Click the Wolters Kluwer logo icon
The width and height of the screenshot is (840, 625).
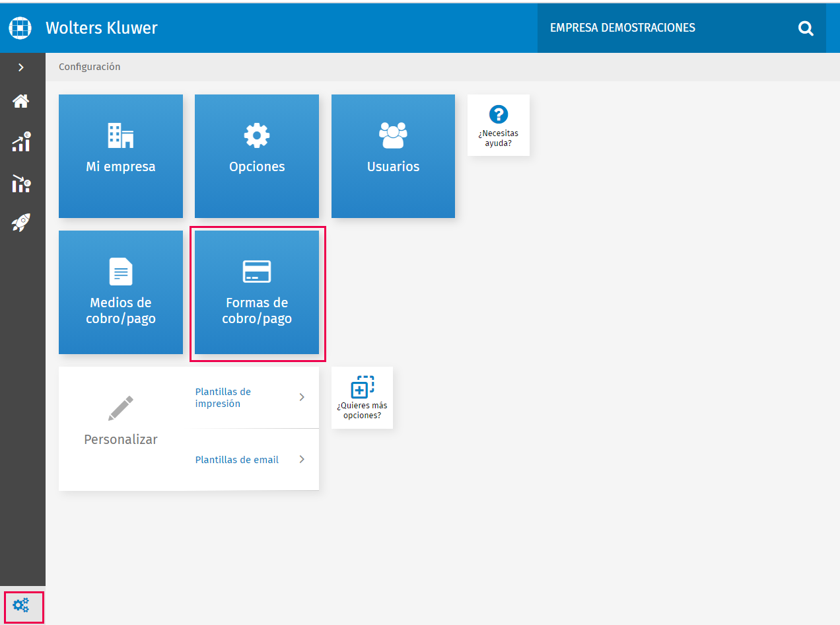tap(20, 28)
